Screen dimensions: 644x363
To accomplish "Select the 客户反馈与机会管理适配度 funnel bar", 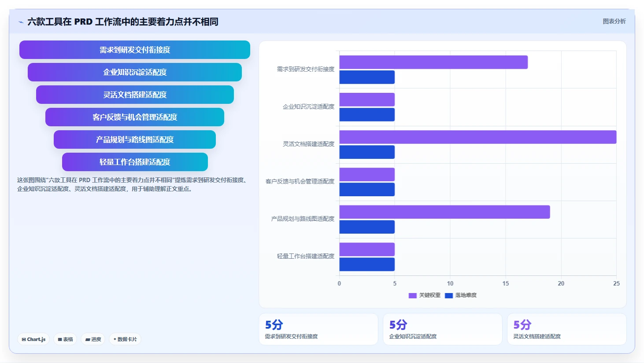I will click(x=135, y=117).
